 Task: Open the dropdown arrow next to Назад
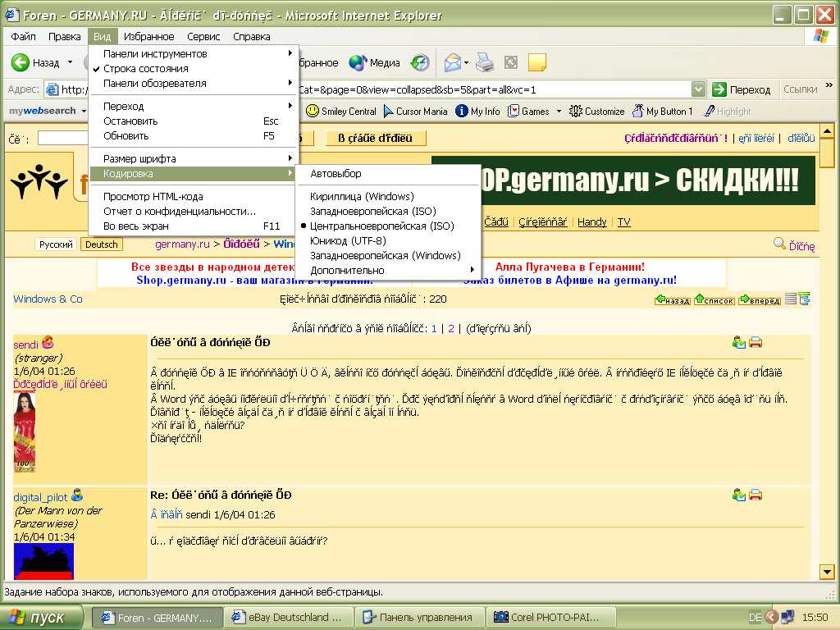pos(70,62)
